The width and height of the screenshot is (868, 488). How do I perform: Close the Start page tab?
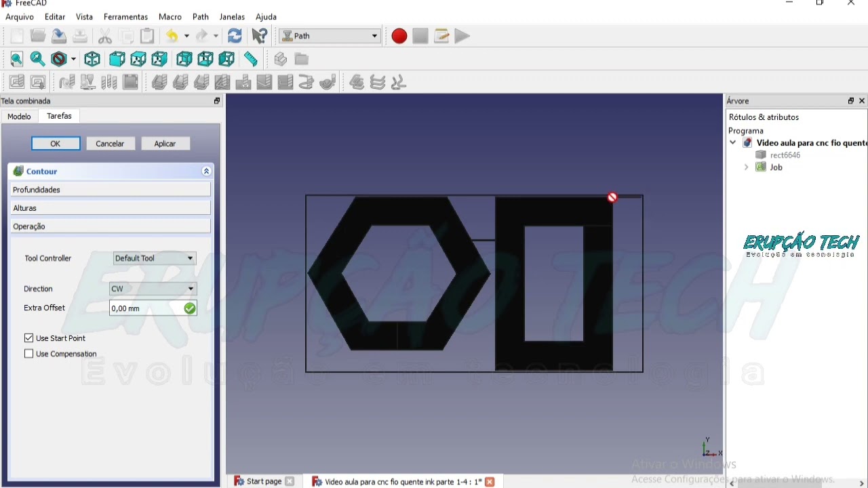pos(290,481)
